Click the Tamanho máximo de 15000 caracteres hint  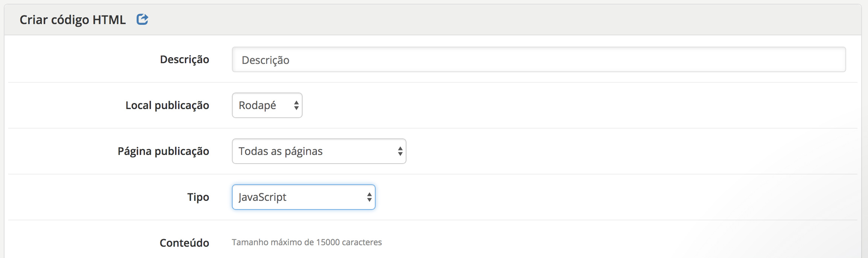(x=307, y=242)
